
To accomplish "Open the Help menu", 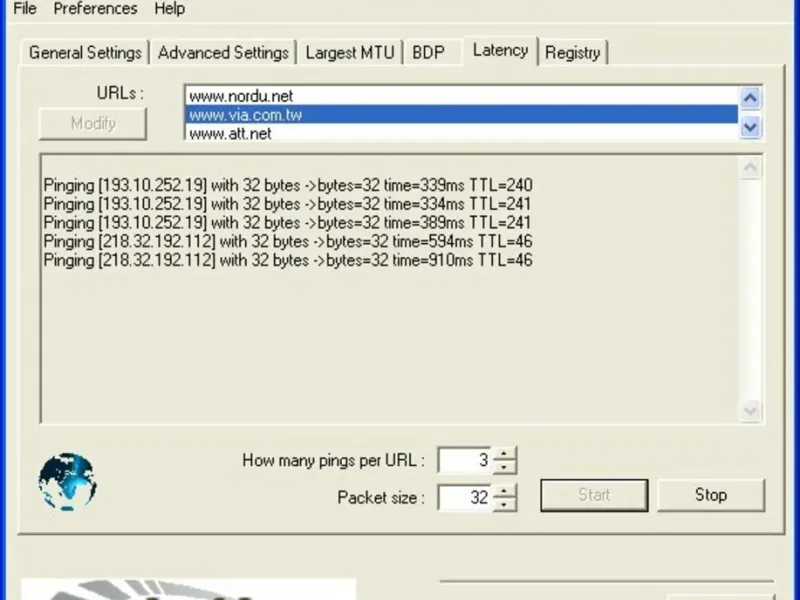I will click(x=169, y=9).
